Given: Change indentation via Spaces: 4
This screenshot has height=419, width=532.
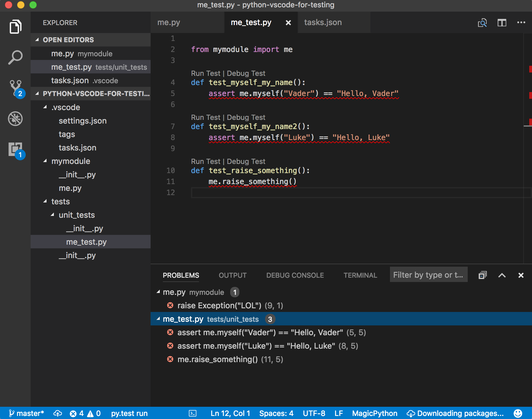Looking at the screenshot, I should [276, 413].
